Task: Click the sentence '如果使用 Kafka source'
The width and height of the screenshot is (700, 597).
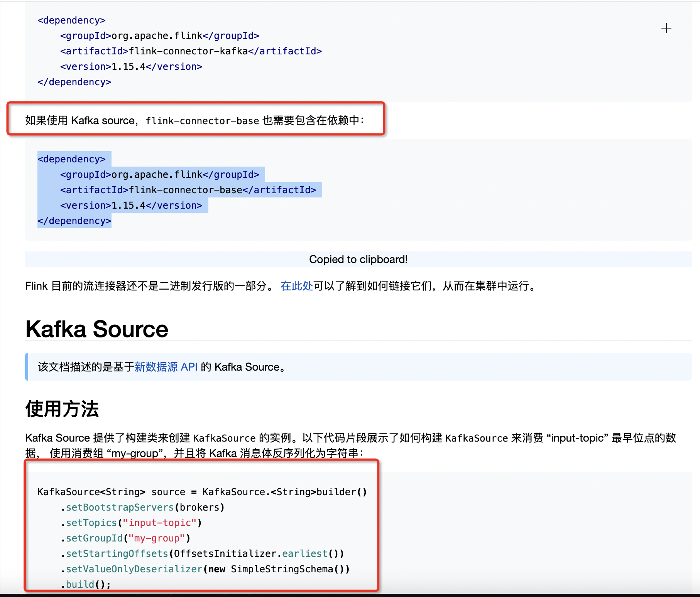Action: tap(195, 120)
